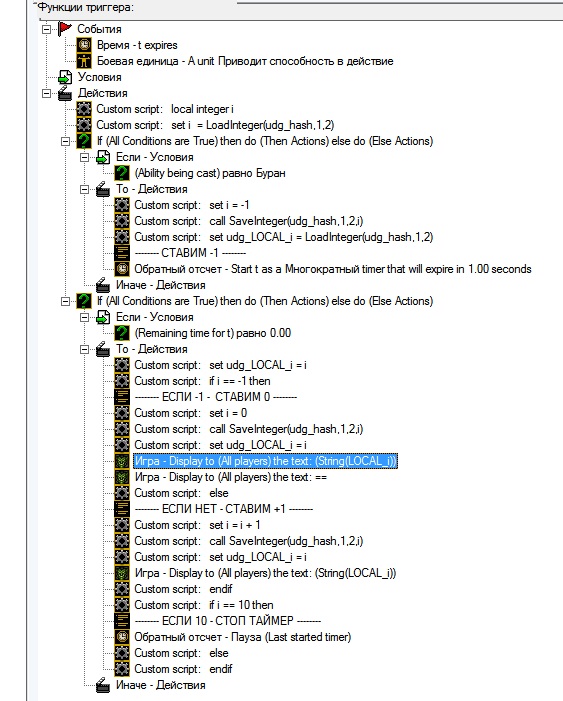
Task: Click the unit icon for 'A unit Приводит способность' event
Action: (x=84, y=61)
